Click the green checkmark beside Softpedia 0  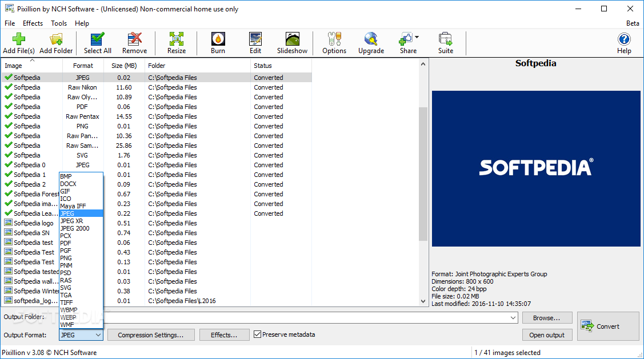point(8,164)
